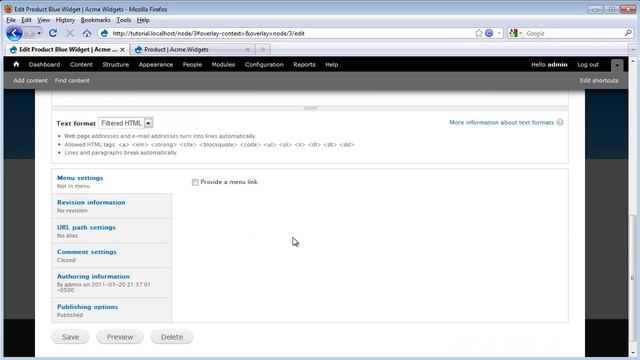The image size is (640, 360).
Task: Open a new browser tab
Action: (263, 49)
